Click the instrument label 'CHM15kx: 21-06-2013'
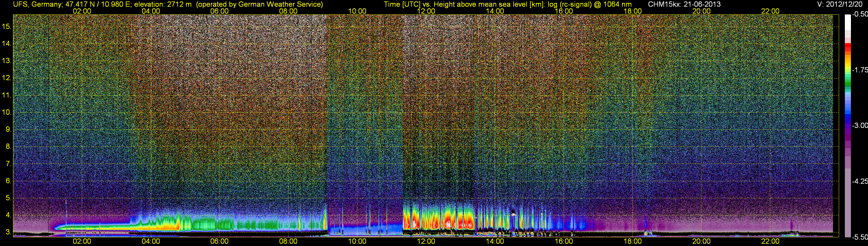868x246 pixels. tap(684, 4)
